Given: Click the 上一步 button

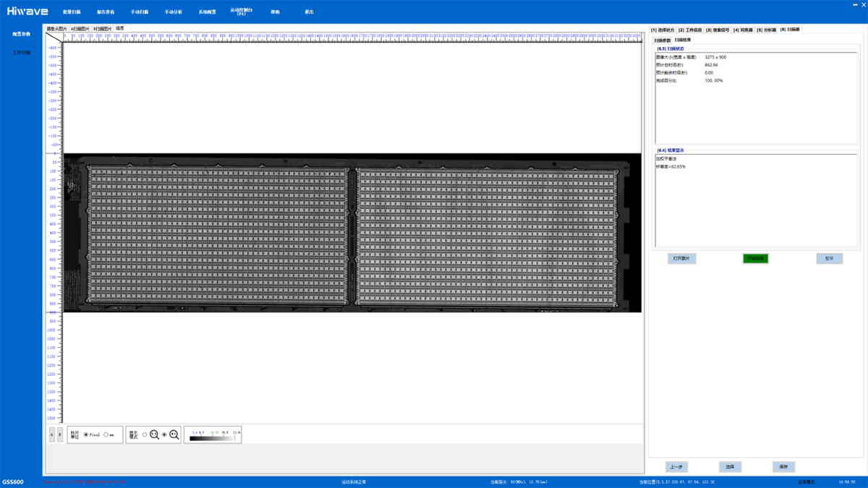Looking at the screenshot, I should point(677,467).
